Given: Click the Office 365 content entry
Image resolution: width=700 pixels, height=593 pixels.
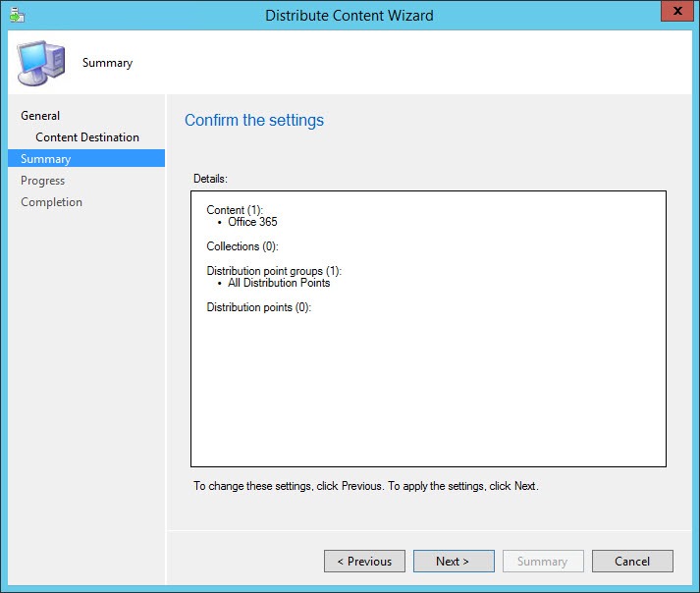Looking at the screenshot, I should [252, 222].
